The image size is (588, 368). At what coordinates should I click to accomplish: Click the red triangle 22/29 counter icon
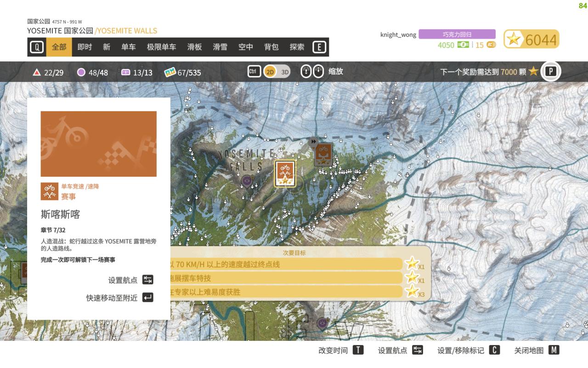coord(37,72)
